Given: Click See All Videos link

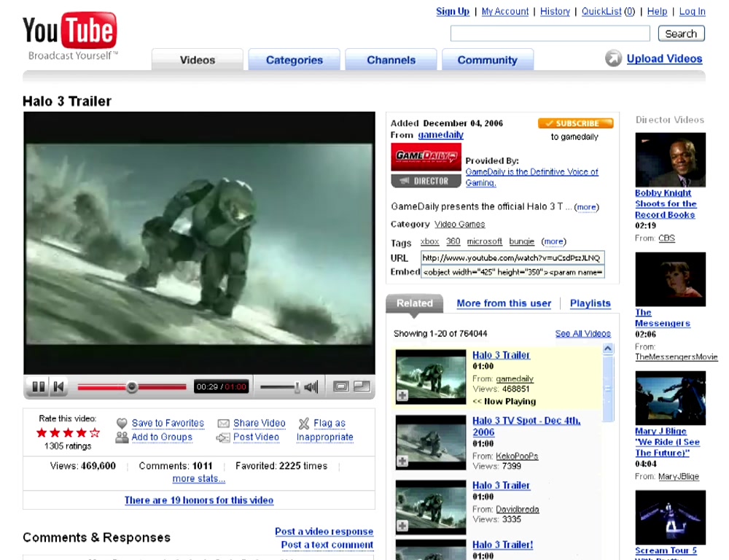Looking at the screenshot, I should [x=583, y=333].
